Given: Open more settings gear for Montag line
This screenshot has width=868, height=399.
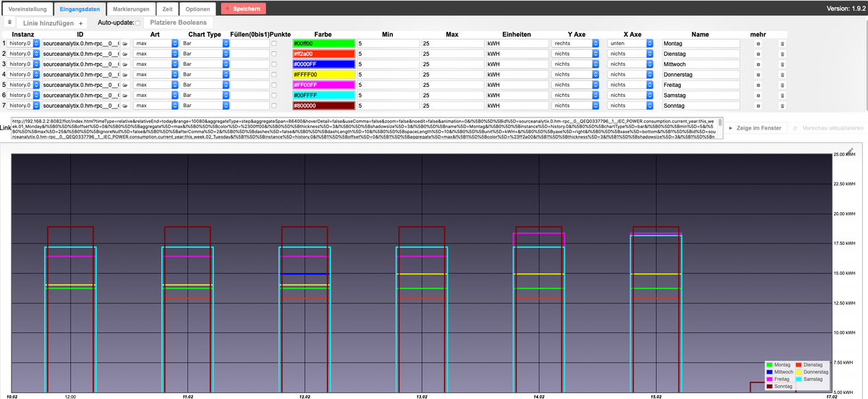Looking at the screenshot, I should point(758,43).
